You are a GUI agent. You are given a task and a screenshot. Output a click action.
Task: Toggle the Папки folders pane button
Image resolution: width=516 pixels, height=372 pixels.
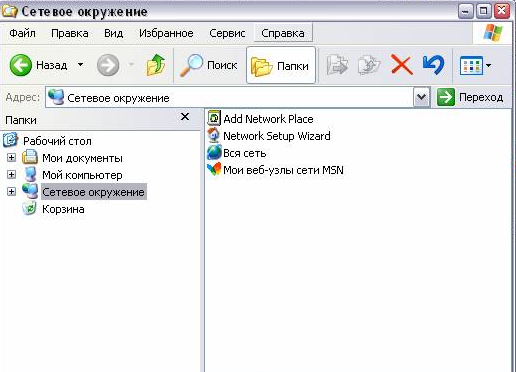point(281,65)
